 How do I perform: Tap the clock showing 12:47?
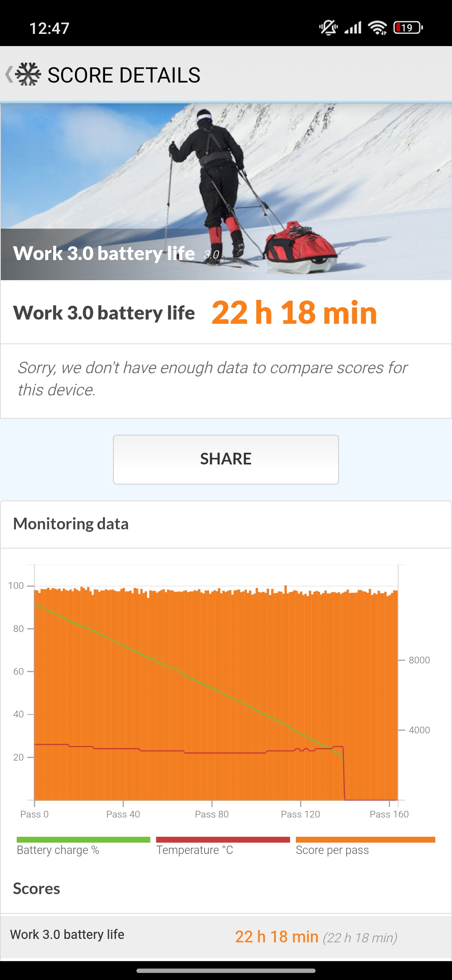(x=49, y=28)
